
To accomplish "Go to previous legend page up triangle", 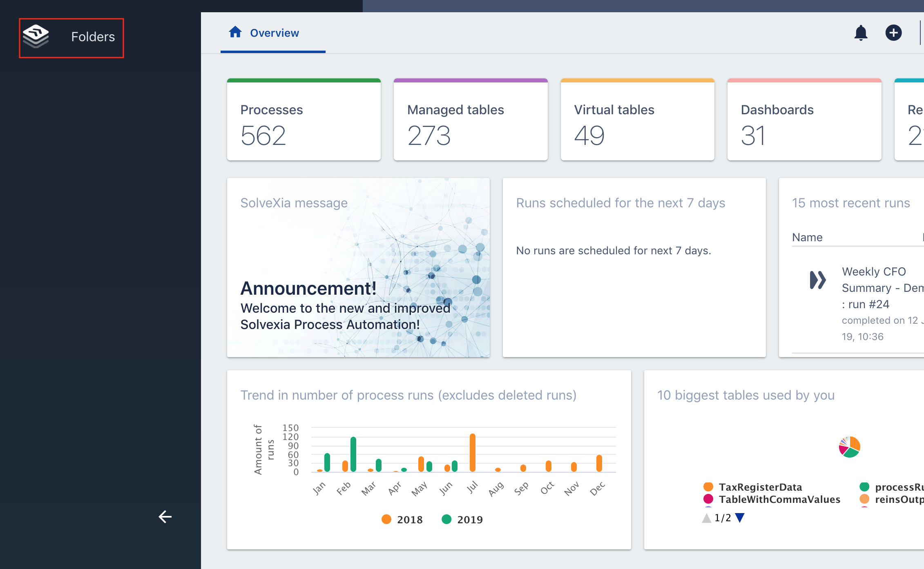I will [x=706, y=518].
